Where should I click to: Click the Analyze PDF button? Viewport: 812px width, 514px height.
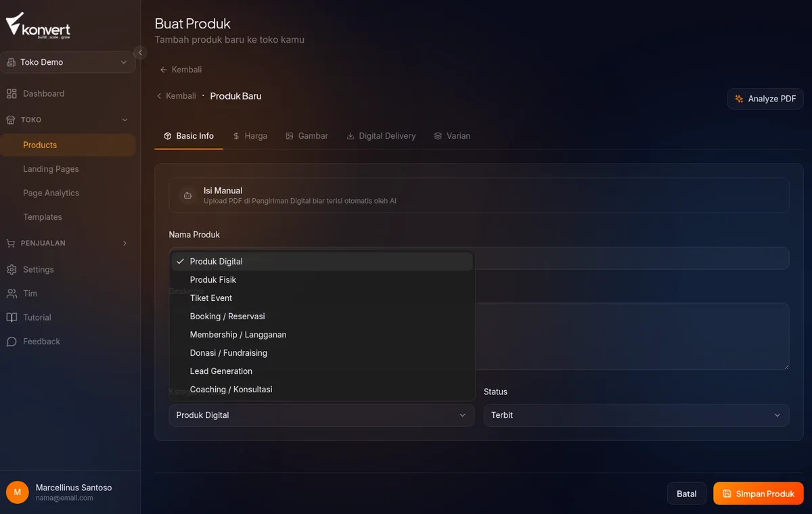pyautogui.click(x=765, y=99)
